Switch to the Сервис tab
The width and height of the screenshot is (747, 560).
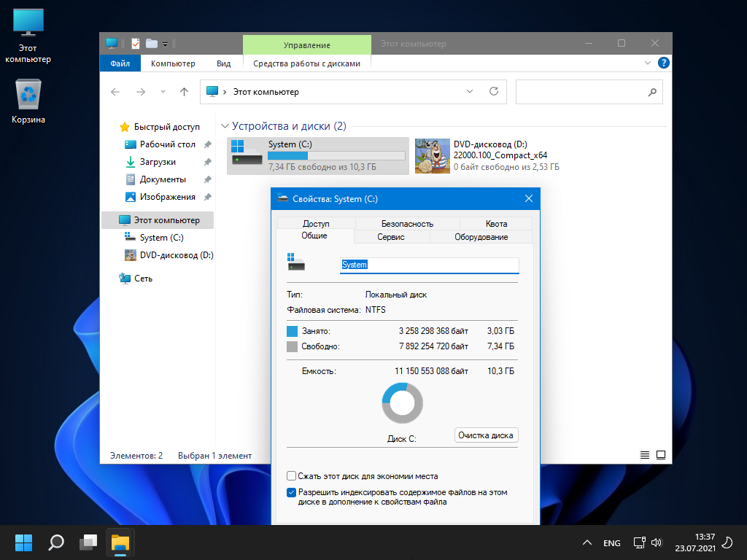pos(391,237)
